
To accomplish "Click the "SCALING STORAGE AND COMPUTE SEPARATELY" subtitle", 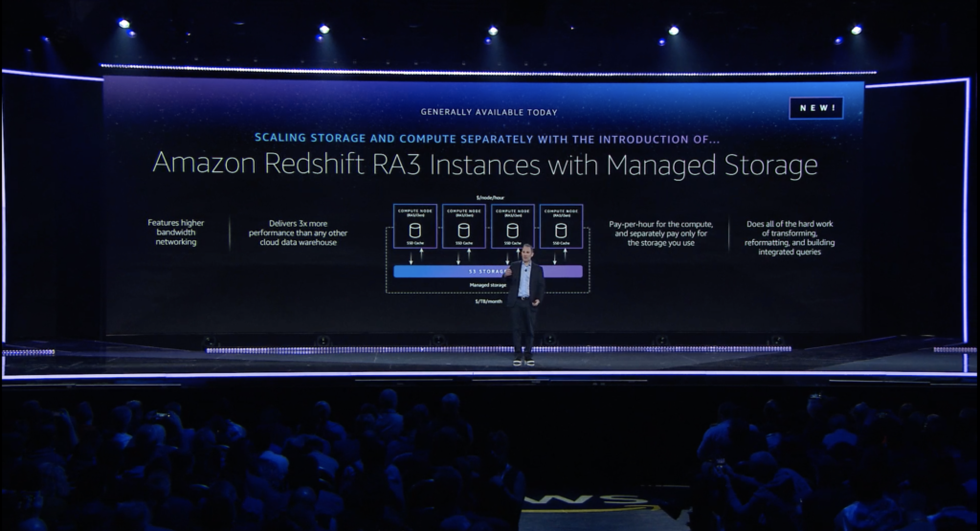I will 487,139.
